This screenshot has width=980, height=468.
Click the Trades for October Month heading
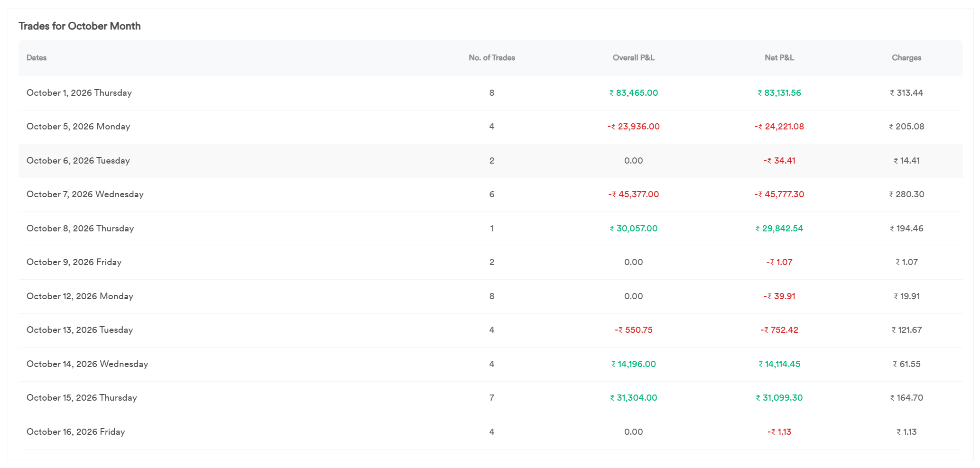click(x=80, y=26)
